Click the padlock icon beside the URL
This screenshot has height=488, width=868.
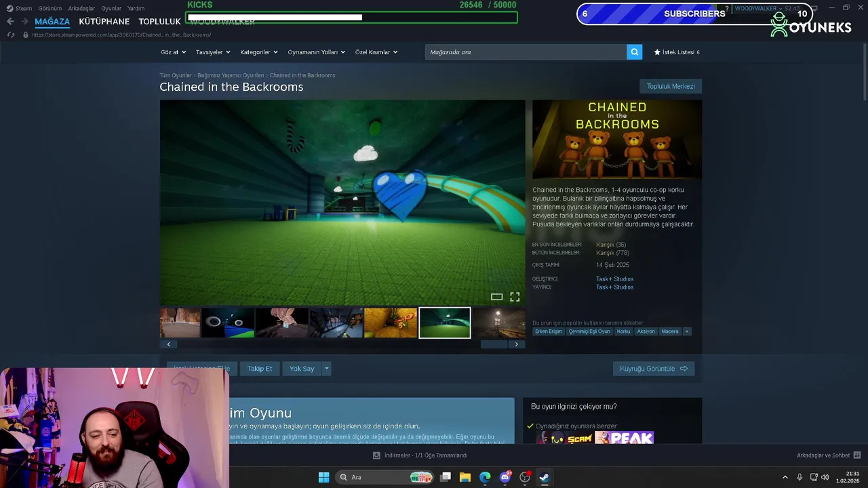pyautogui.click(x=26, y=35)
